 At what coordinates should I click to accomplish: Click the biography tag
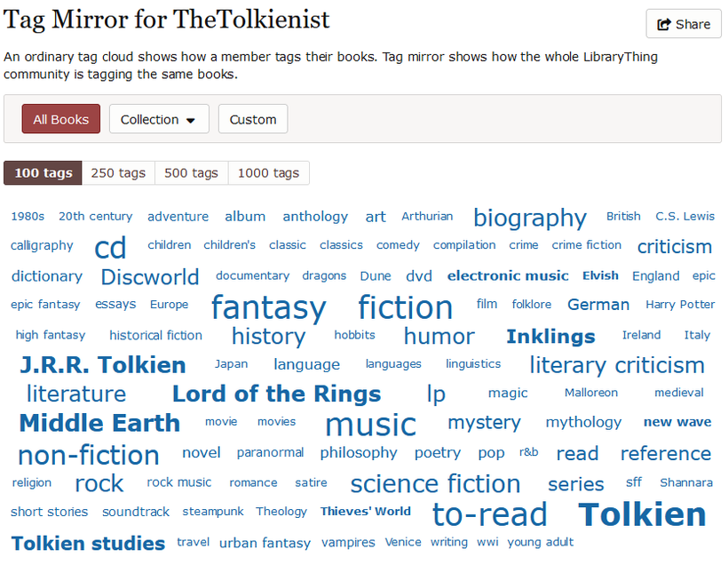tap(530, 218)
